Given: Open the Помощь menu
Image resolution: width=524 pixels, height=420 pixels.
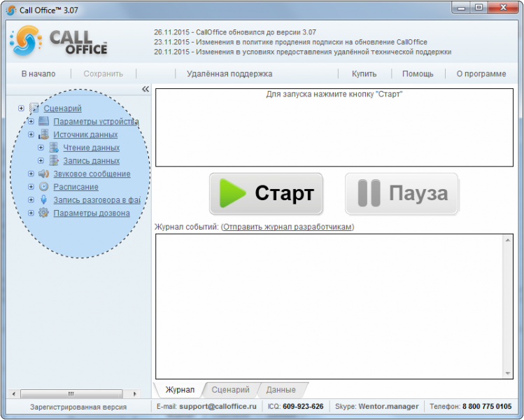Looking at the screenshot, I should (x=418, y=73).
